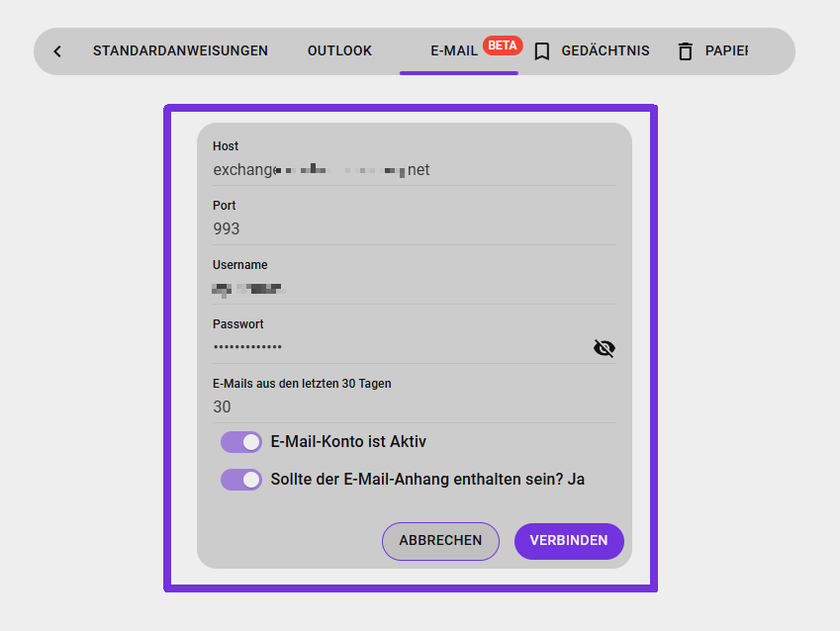
Task: Open the Gedächtnis tab text
Action: click(605, 50)
